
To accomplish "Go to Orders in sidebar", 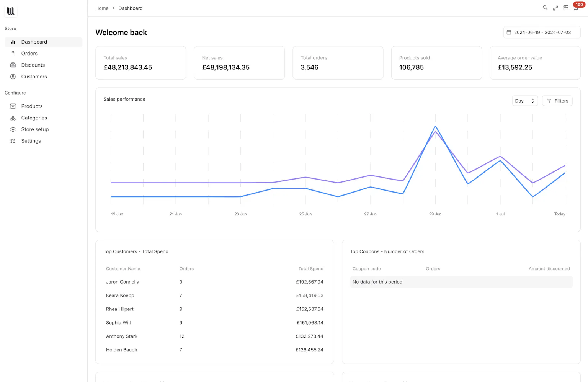I will (43, 54).
